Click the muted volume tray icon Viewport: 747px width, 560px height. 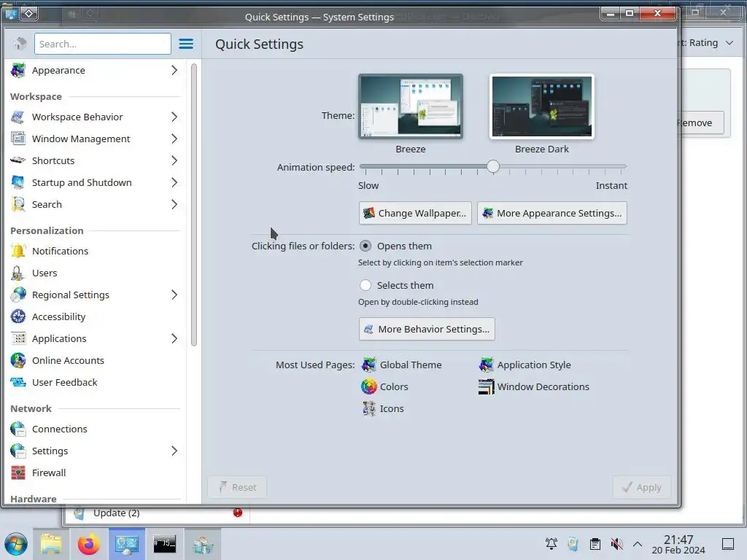coord(617,544)
